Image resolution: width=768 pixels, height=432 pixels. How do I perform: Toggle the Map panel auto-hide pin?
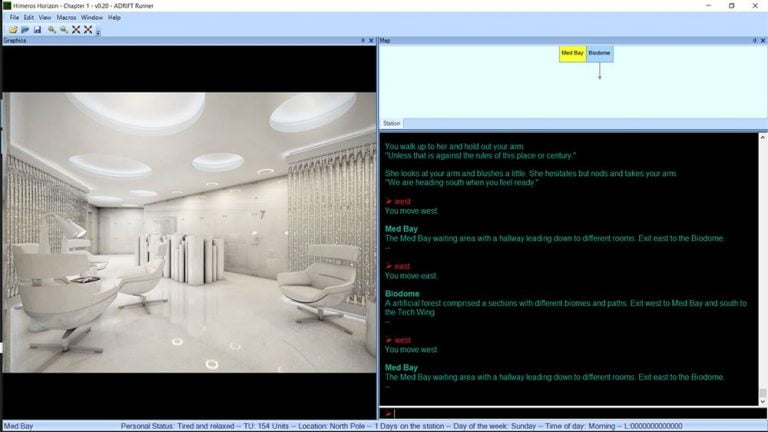(753, 41)
